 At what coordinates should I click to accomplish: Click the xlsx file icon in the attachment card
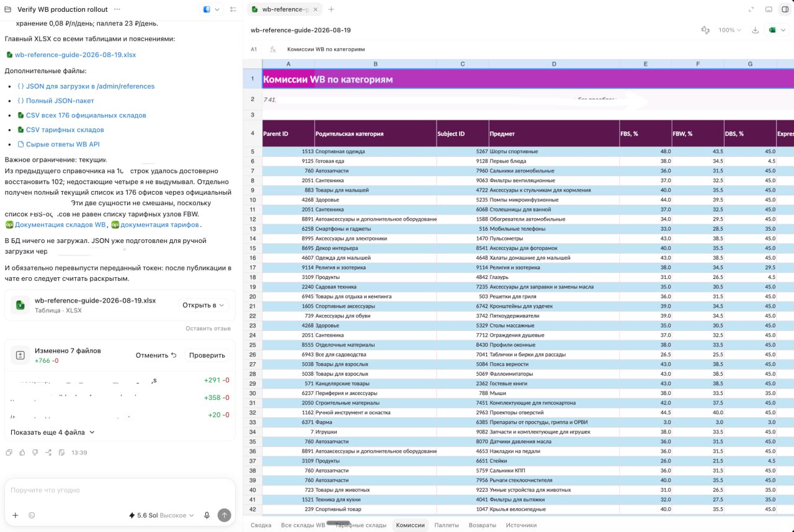tap(20, 305)
